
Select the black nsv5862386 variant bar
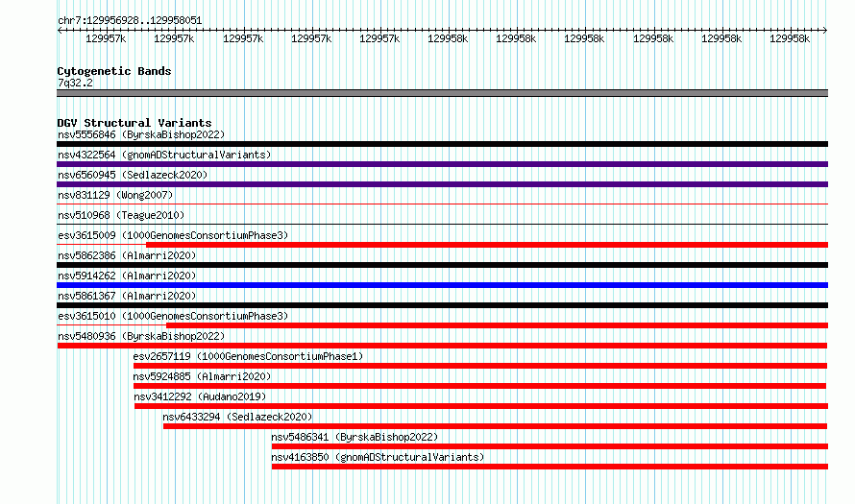442,265
